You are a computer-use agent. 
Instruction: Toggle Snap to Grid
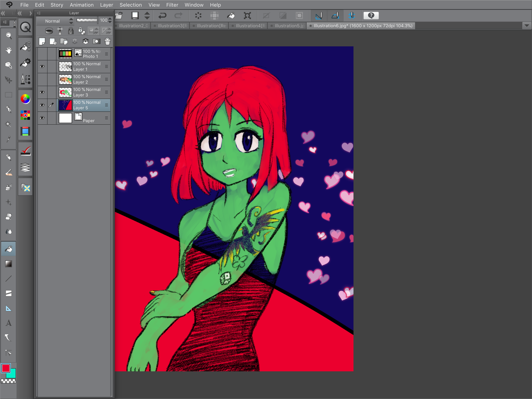point(351,16)
